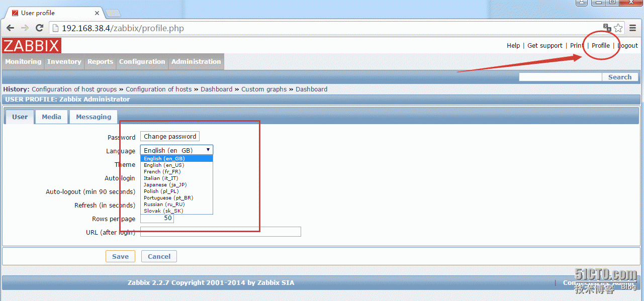This screenshot has width=644, height=301.
Task: Click the browser back arrow
Action: tap(10, 28)
